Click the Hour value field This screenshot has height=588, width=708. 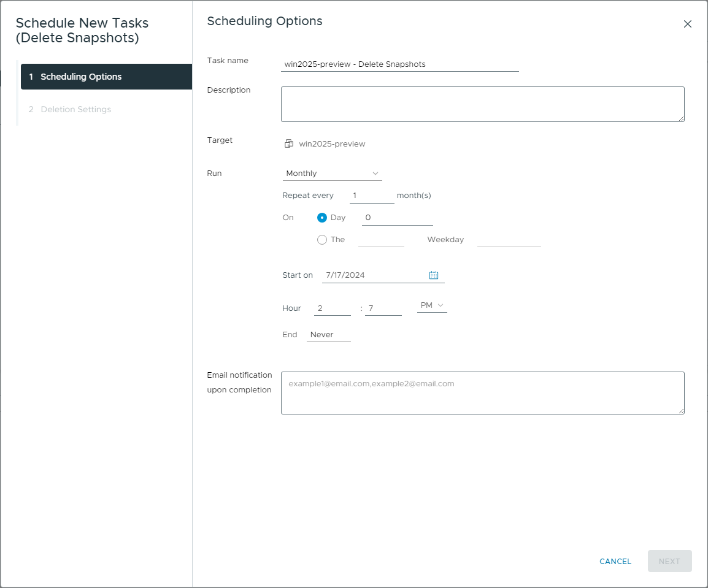[332, 308]
